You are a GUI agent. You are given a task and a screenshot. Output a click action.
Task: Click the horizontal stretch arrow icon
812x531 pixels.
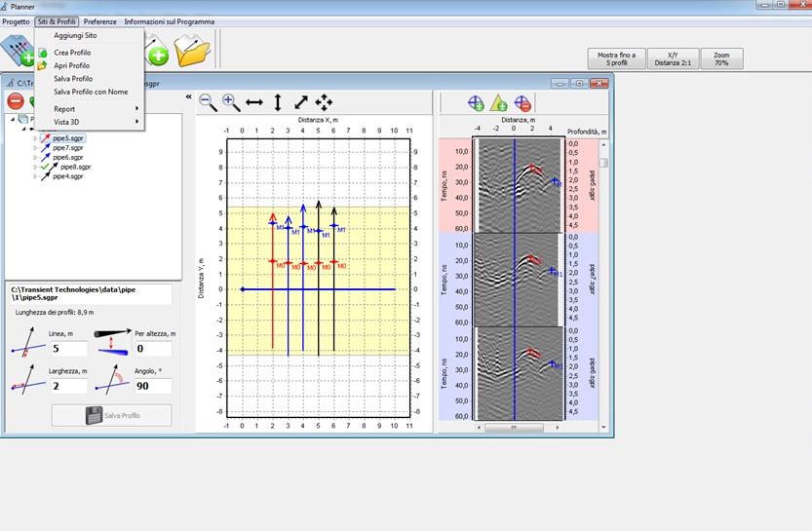[254, 101]
